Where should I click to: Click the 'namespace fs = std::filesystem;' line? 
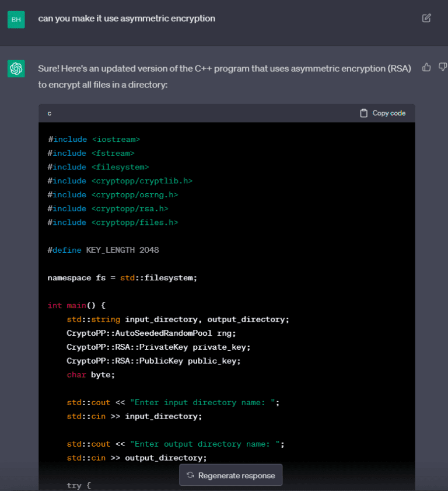point(123,278)
